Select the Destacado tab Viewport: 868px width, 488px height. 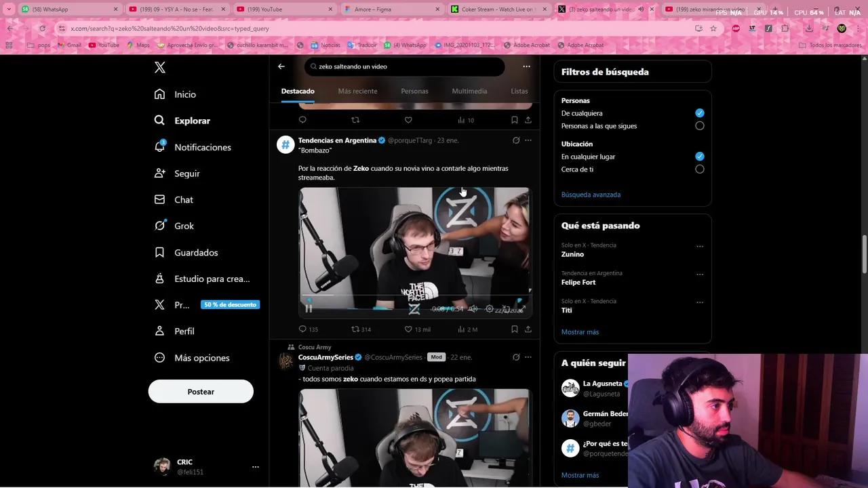pyautogui.click(x=298, y=91)
